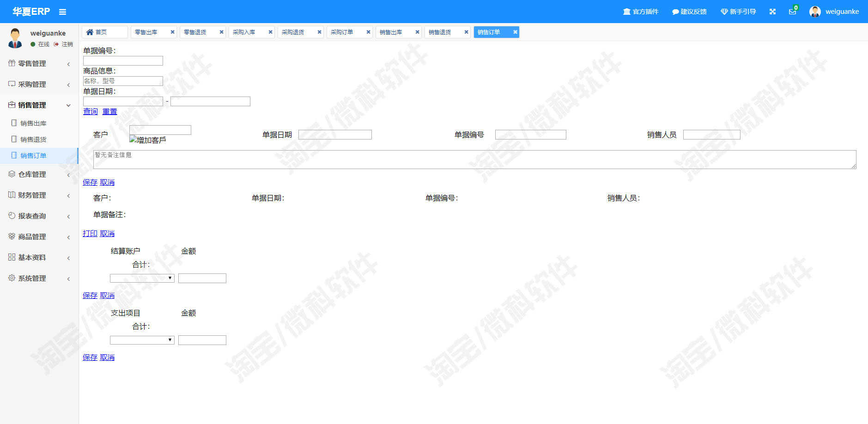
Task: Expand 财务管理 sidebar menu
Action: tap(39, 195)
